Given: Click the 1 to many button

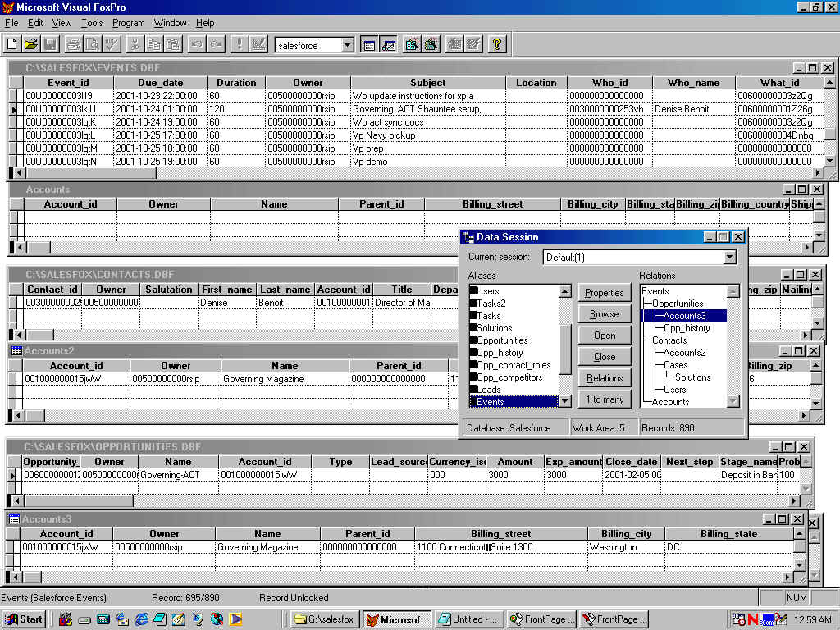Looking at the screenshot, I should pos(605,399).
